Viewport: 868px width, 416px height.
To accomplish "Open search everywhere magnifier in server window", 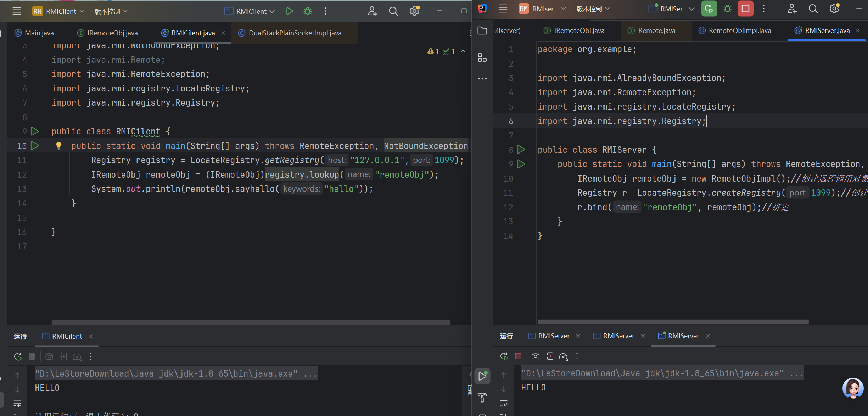I will click(x=813, y=9).
